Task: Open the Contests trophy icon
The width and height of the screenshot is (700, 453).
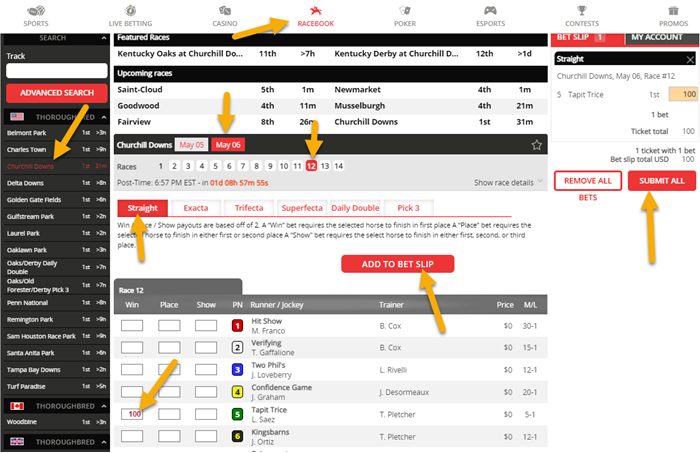Action: (582, 10)
